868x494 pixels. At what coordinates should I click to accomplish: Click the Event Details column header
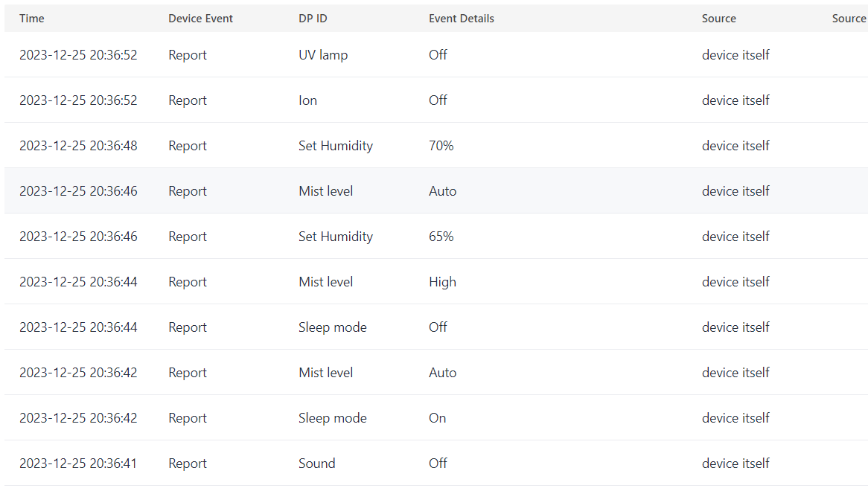pos(462,19)
